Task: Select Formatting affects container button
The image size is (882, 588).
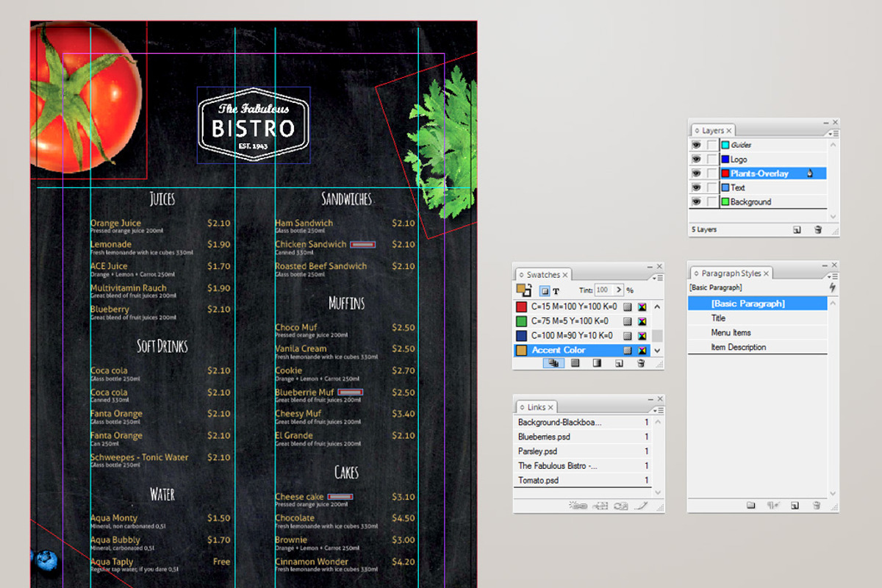Action: [545, 291]
